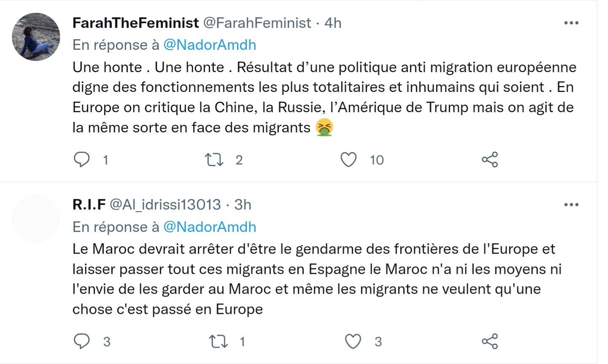Open the FarahTheFeminist display name link
The width and height of the screenshot is (608, 364).
click(x=135, y=23)
